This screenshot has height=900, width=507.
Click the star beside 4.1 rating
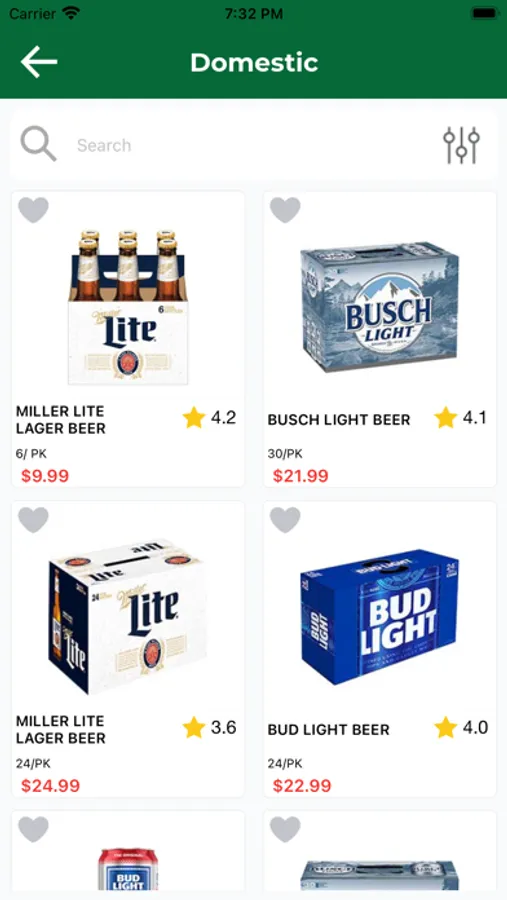point(446,417)
